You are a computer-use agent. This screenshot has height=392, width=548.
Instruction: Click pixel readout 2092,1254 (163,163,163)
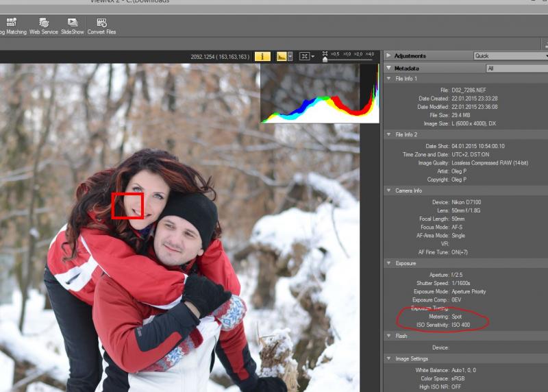tap(220, 57)
